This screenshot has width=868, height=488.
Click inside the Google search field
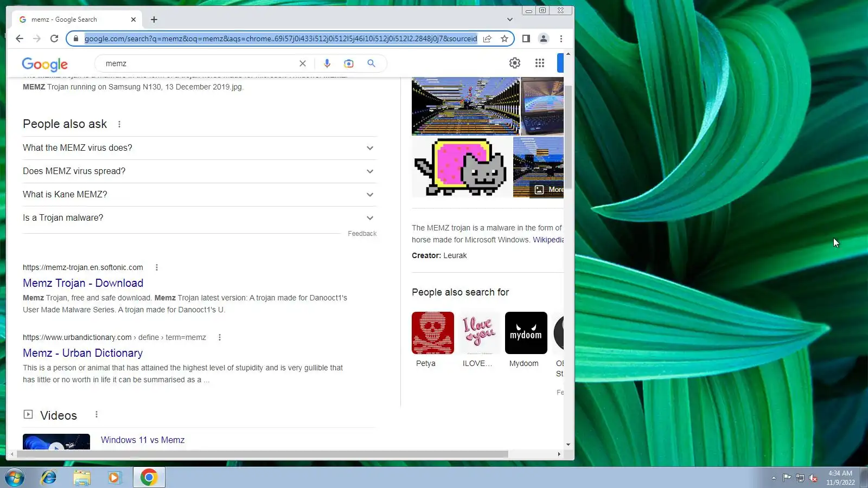201,63
